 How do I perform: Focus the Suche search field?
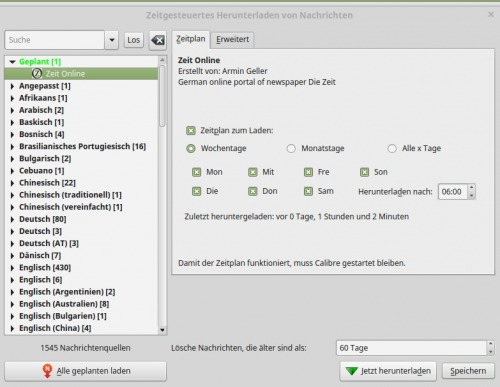(55, 40)
